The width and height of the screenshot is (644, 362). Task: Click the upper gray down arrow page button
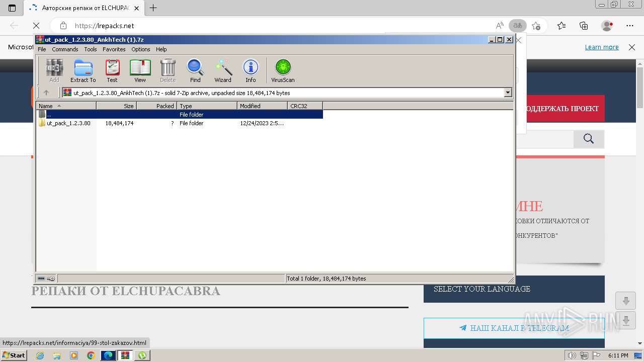(x=626, y=301)
